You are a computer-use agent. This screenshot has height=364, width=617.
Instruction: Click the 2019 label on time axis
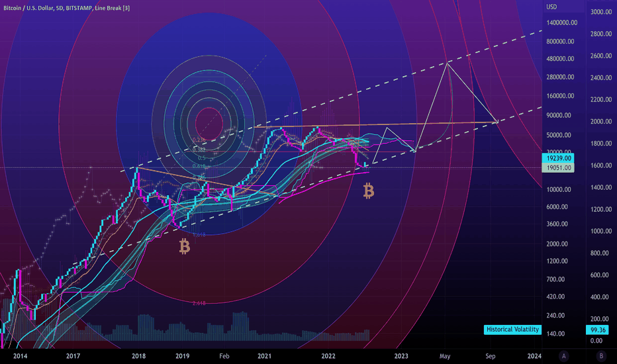pyautogui.click(x=182, y=356)
